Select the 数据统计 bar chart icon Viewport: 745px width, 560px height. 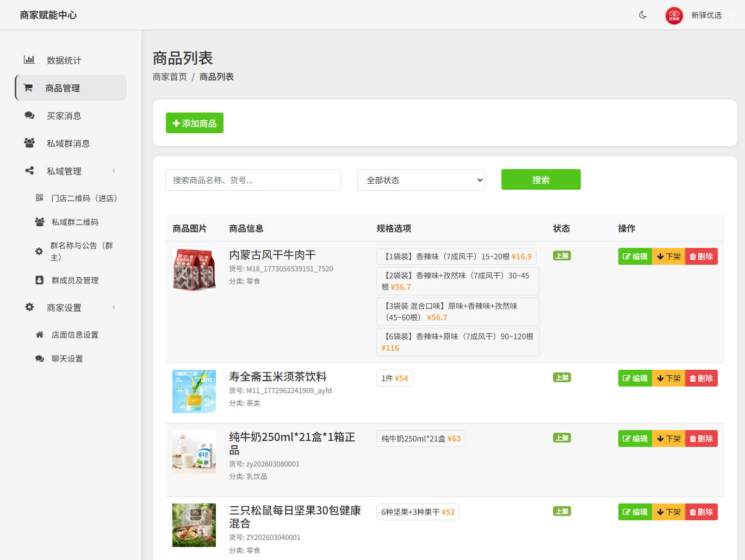[x=29, y=60]
